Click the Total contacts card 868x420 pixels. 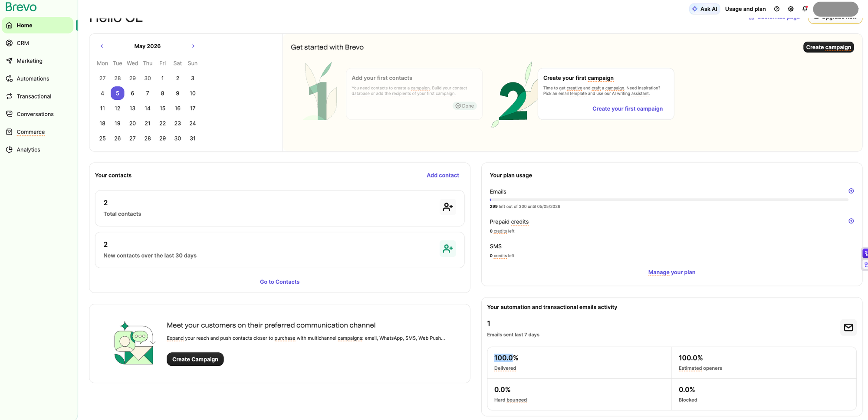pos(279,208)
